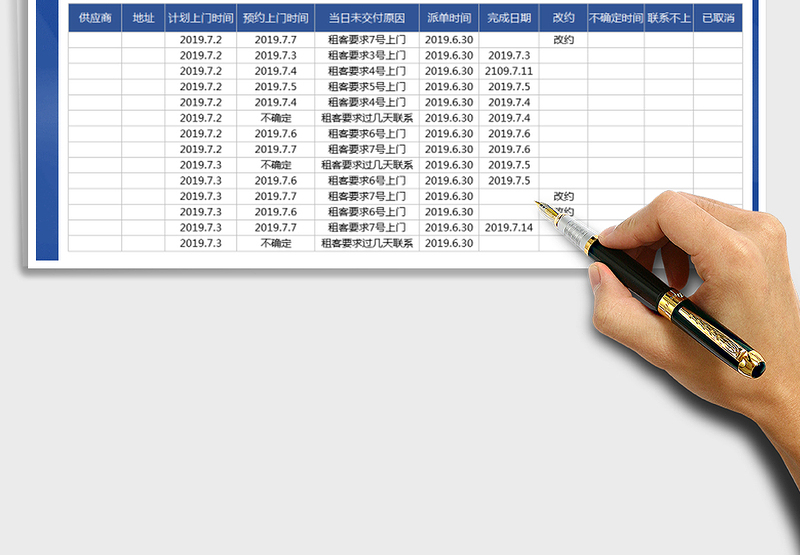Click the 当日未交付原因 column header

pos(366,18)
